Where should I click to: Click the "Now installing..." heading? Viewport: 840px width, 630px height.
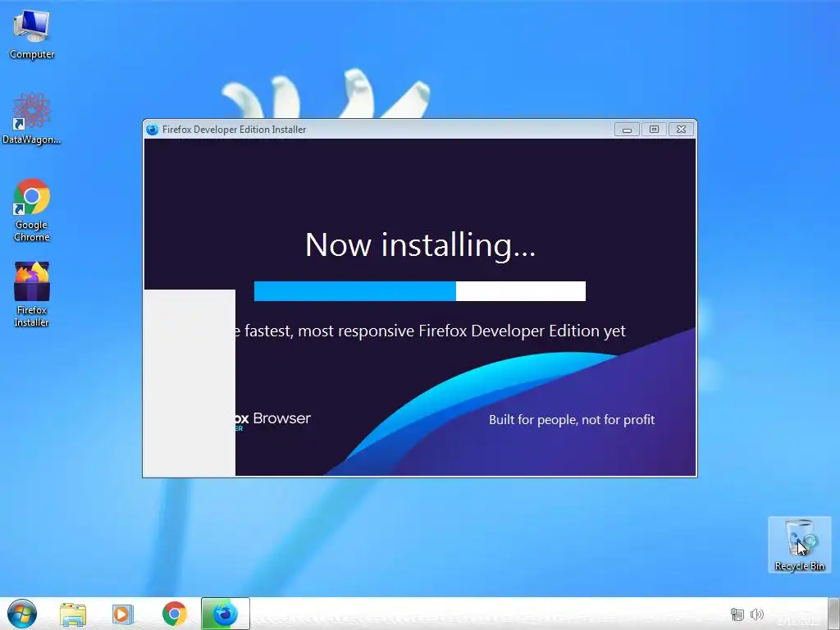pyautogui.click(x=420, y=245)
